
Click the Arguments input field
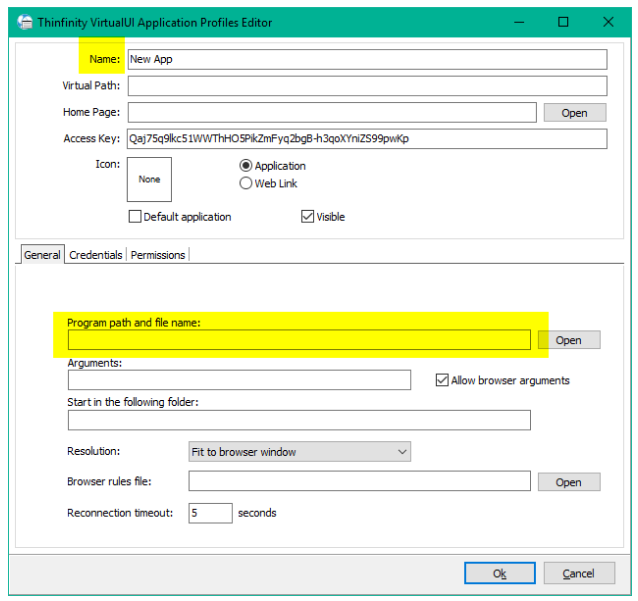[239, 380]
